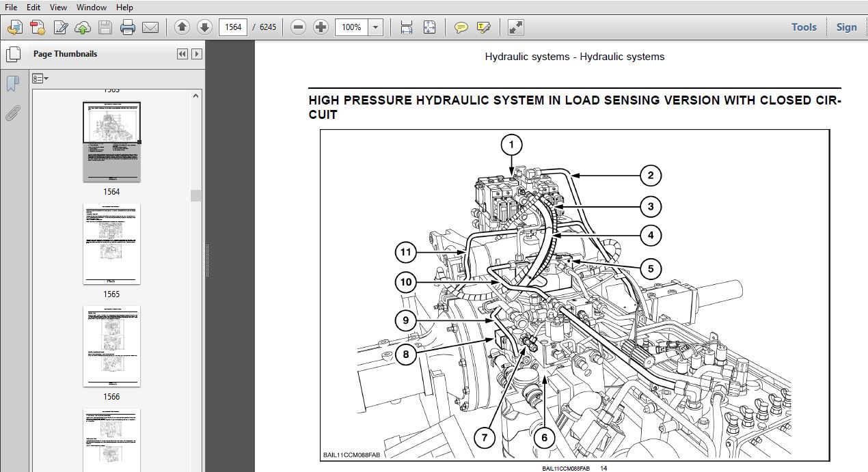Open the Attachments paperclip panel icon
This screenshot has height=472, width=868.
point(12,113)
